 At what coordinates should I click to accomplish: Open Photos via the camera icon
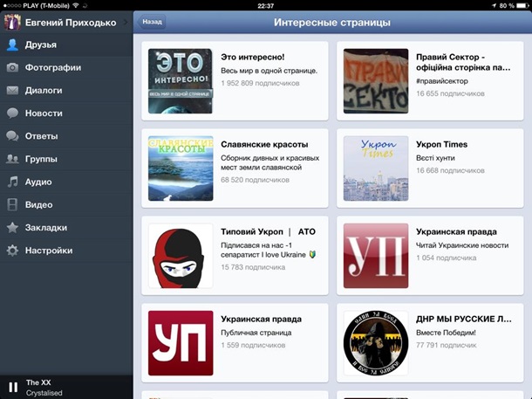[12, 67]
